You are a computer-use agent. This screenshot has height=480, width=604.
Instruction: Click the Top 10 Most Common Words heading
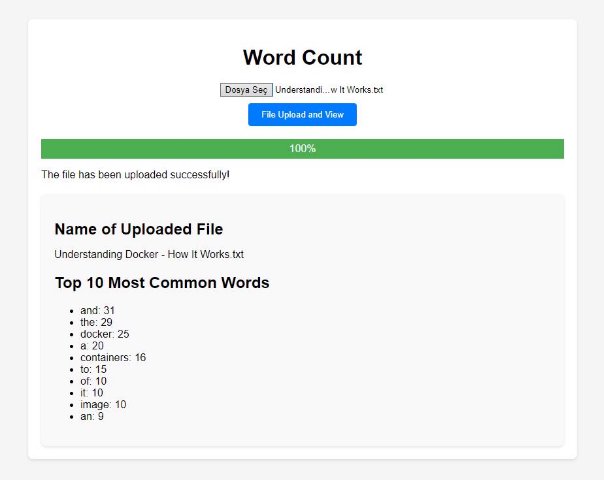click(161, 283)
